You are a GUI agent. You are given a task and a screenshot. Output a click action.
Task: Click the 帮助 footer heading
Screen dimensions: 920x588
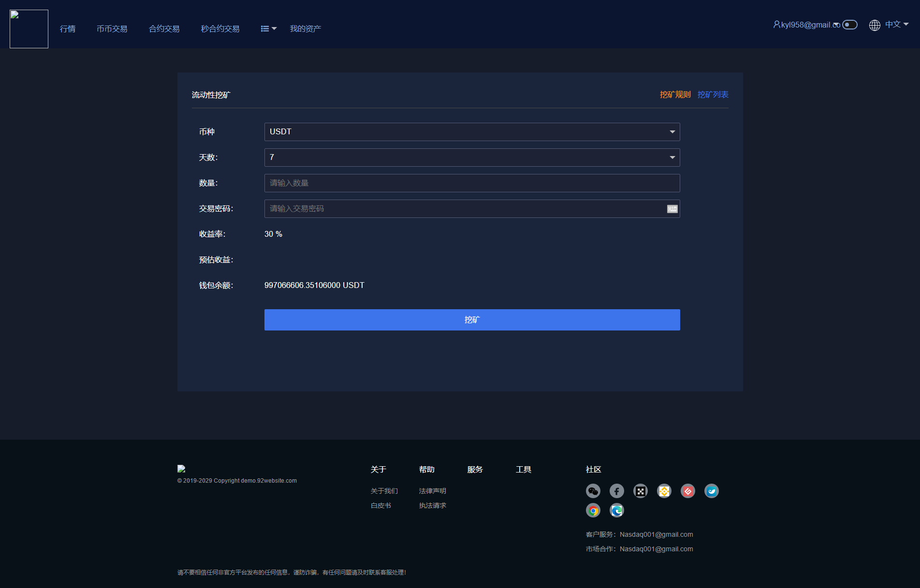(427, 470)
